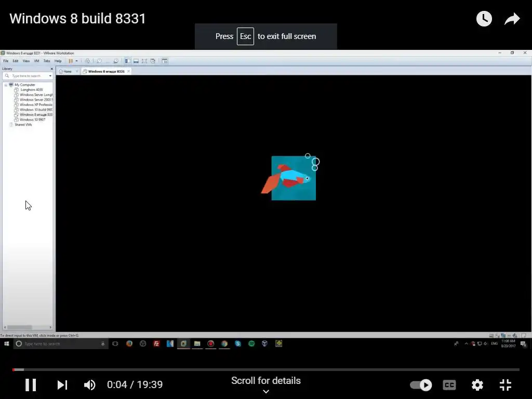This screenshot has height=399, width=532.
Task: Enter VMware full screen mode icon
Action: coord(144,61)
